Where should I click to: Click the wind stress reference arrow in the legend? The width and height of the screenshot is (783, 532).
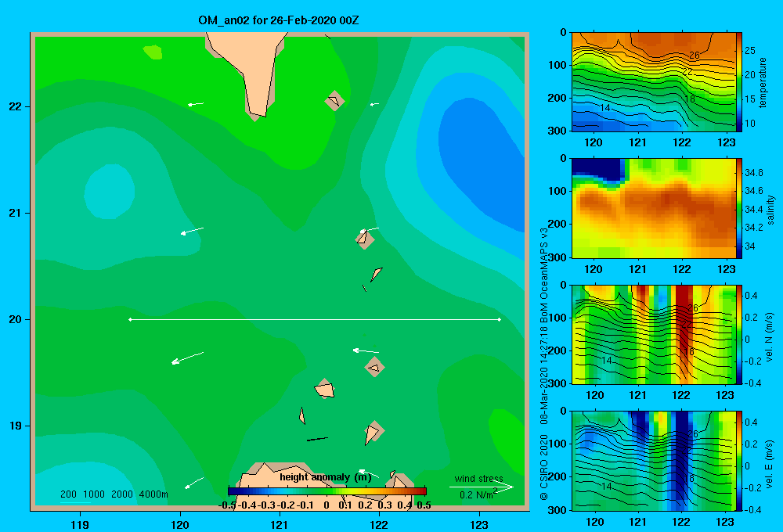pos(482,487)
